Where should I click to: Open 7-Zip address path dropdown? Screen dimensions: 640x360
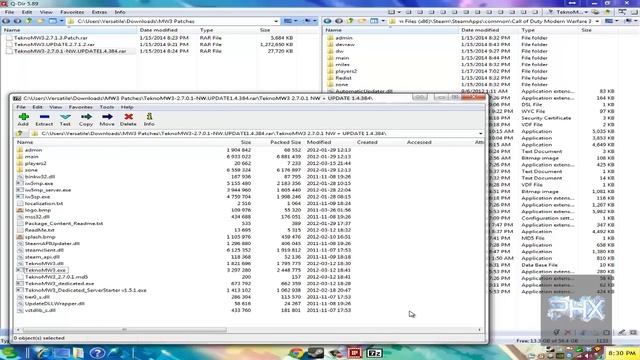pos(480,133)
